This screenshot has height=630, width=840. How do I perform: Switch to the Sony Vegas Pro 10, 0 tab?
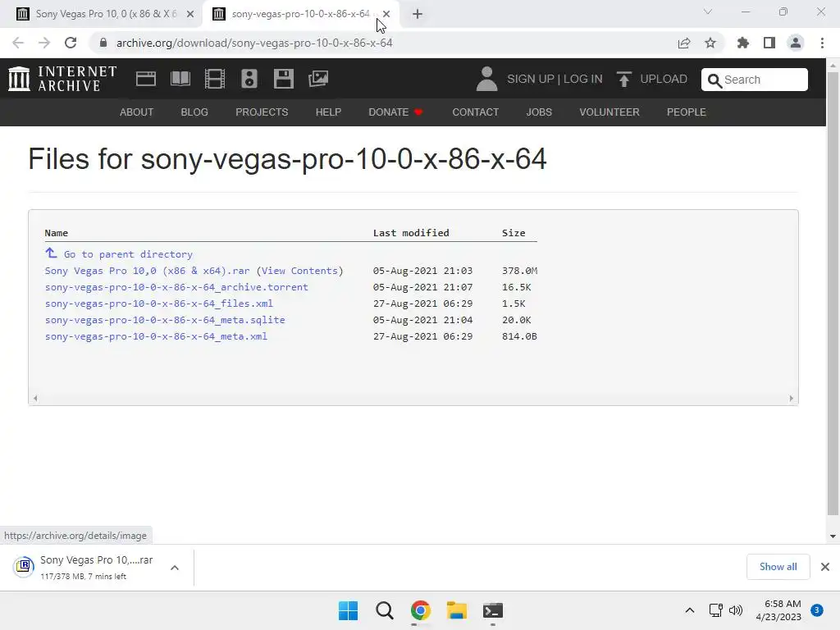click(x=100, y=14)
